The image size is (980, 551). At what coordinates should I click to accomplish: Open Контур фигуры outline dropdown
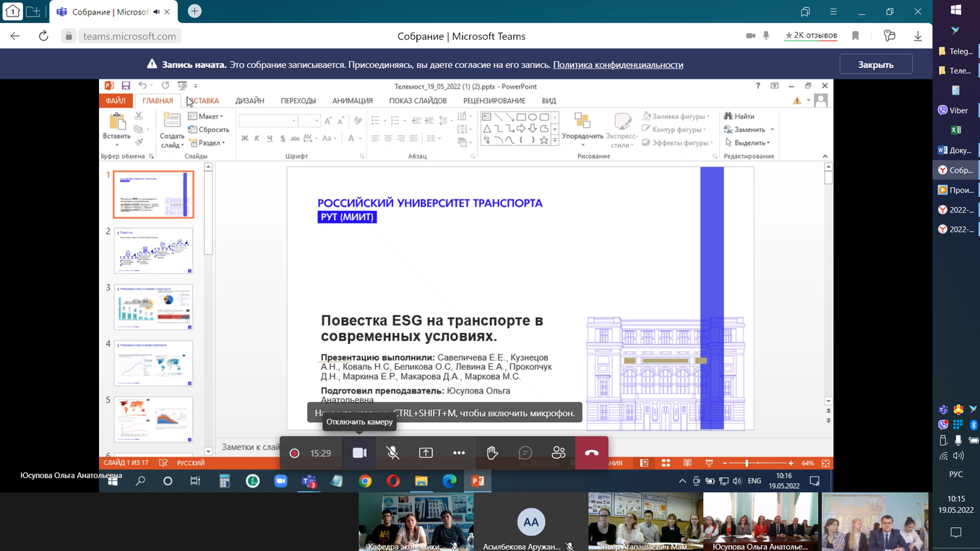(675, 129)
